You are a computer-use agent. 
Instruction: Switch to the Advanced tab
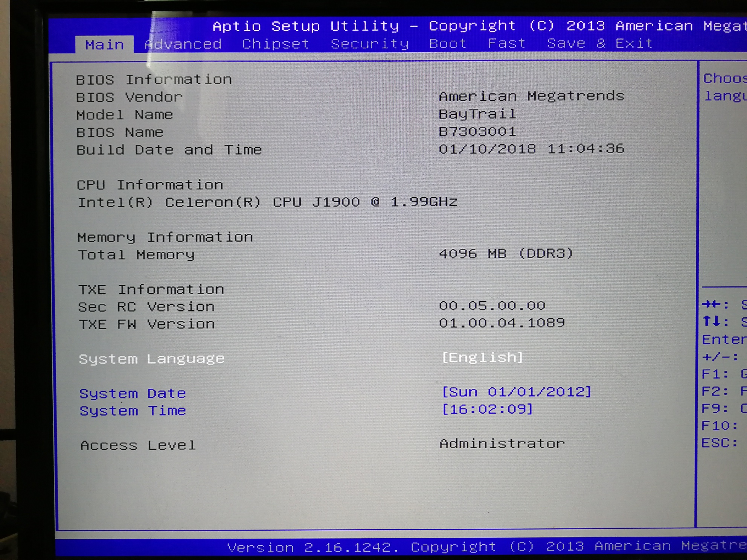coord(183,44)
